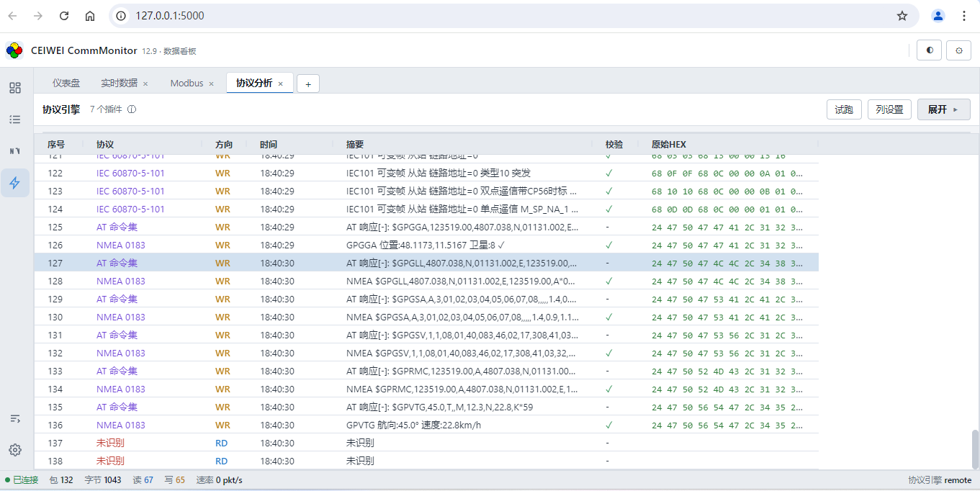Click 字节 1043 status entry
Image resolution: width=980 pixels, height=491 pixels.
103,480
